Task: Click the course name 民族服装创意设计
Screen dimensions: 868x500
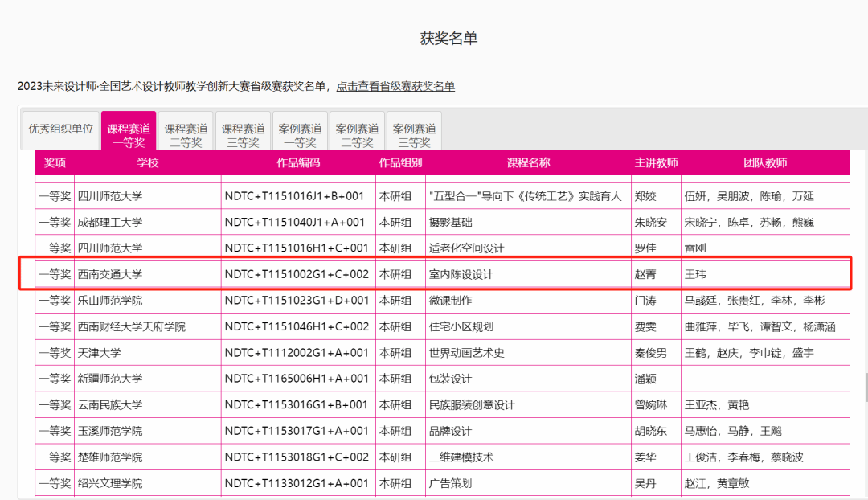Action: [x=473, y=405]
